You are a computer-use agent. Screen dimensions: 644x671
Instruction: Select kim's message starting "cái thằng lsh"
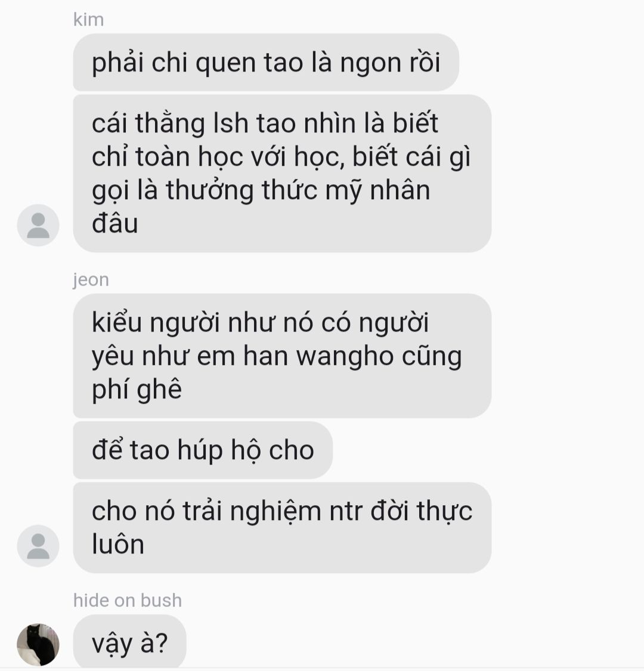click(x=282, y=174)
